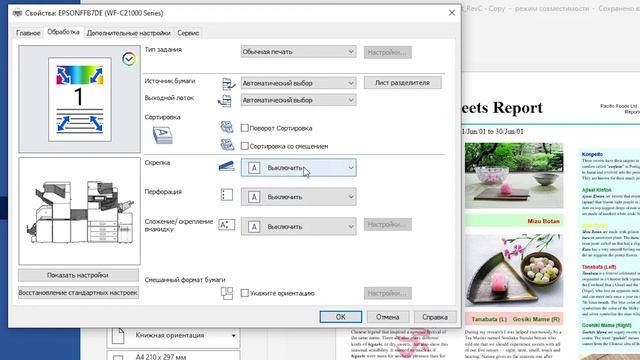This screenshot has width=640, height=360.
Task: Click the garden sweets photo in preview
Action: coord(514,175)
